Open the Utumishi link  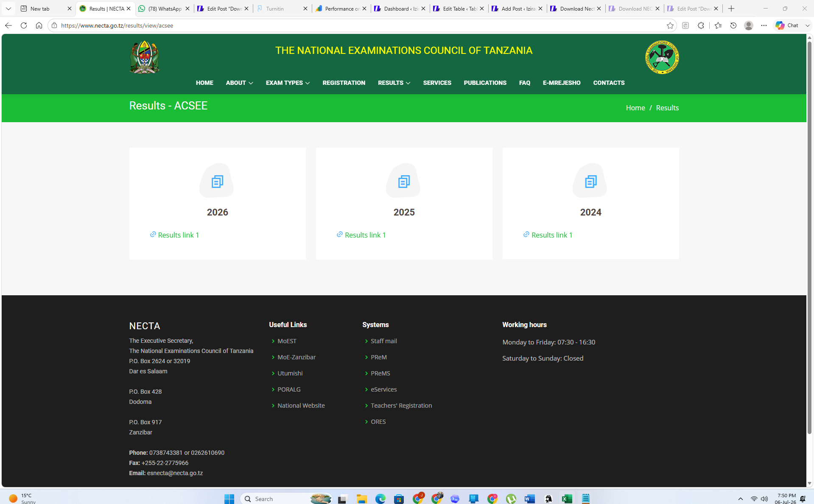[290, 373]
